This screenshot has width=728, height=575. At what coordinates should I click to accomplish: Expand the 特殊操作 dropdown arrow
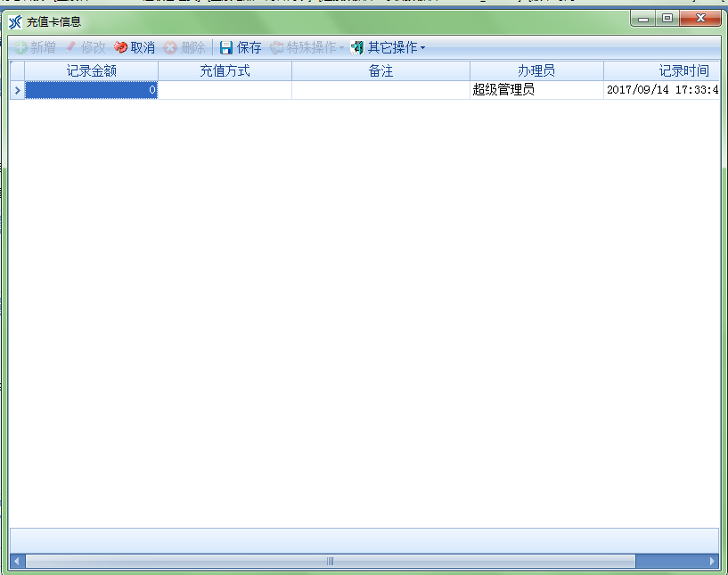(341, 47)
